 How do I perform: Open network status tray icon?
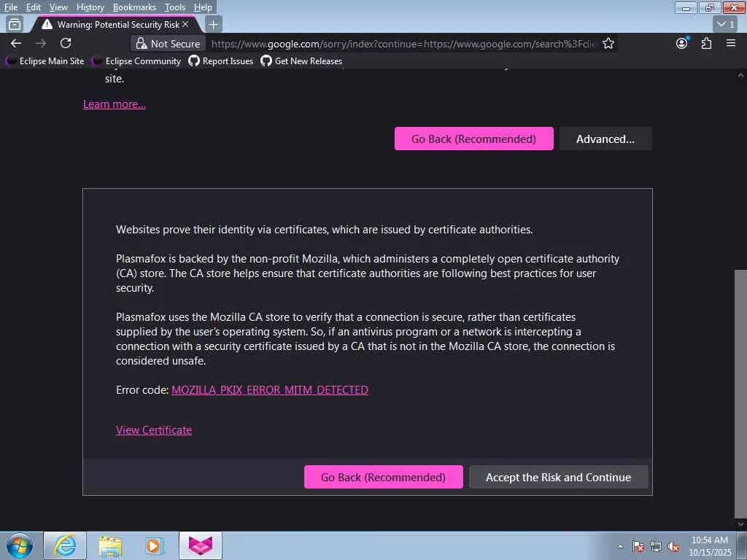pyautogui.click(x=656, y=547)
